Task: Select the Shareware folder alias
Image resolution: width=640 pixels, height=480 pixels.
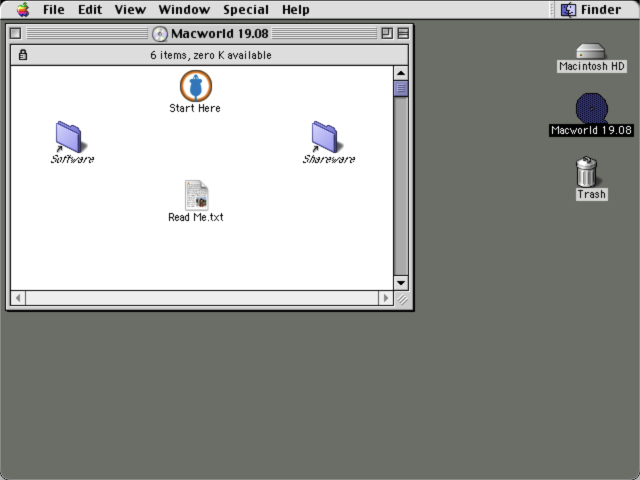Action: click(x=325, y=137)
